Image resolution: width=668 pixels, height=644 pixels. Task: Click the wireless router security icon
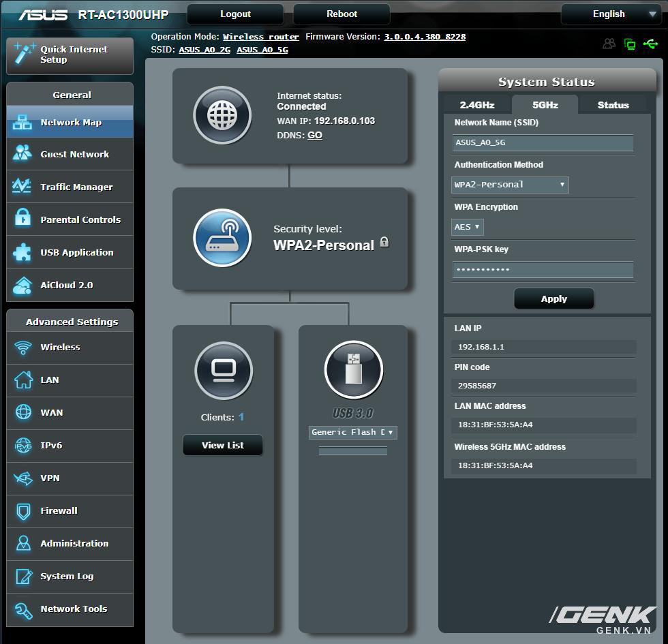222,237
